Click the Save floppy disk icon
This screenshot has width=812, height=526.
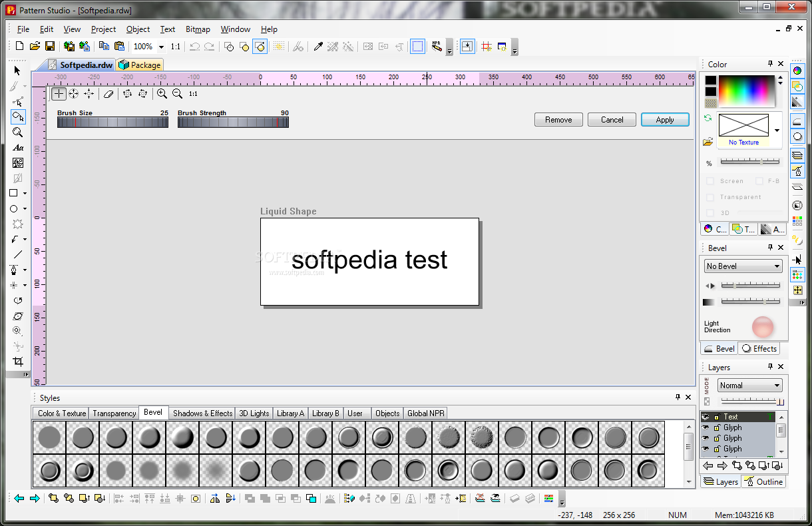(x=49, y=47)
